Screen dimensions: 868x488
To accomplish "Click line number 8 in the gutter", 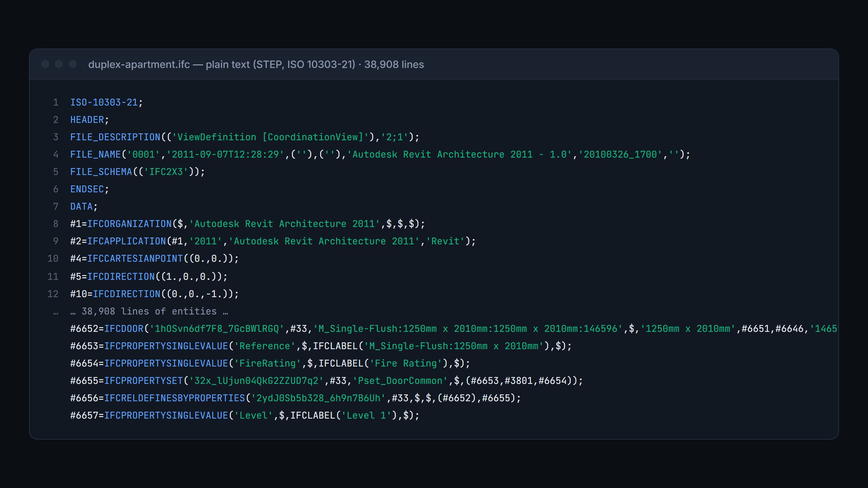I will (x=56, y=224).
